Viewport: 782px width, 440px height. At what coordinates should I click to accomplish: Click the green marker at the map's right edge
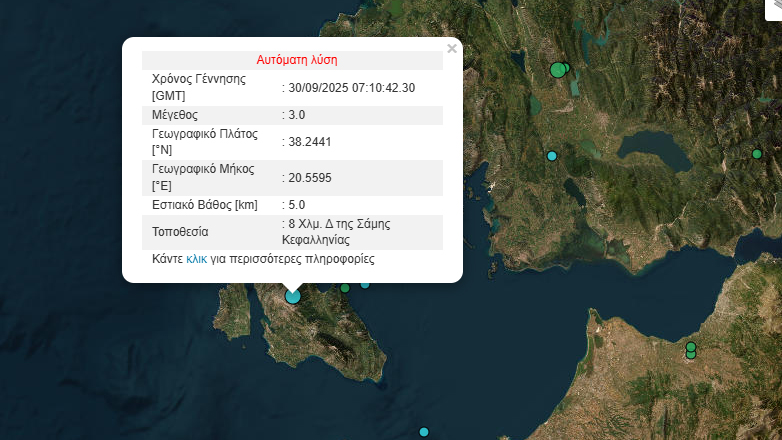(757, 154)
